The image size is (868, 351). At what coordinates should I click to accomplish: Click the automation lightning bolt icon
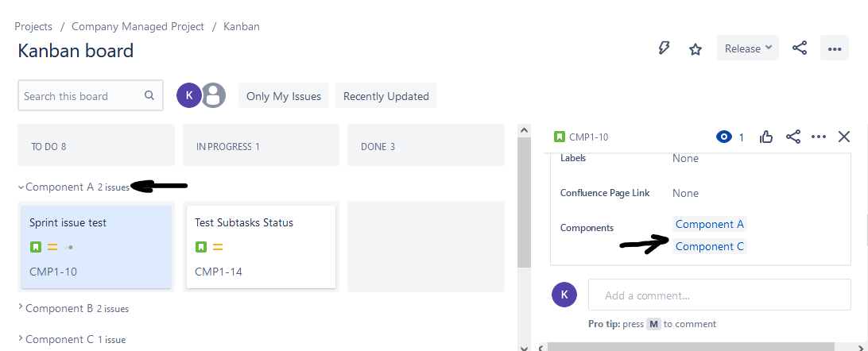[664, 48]
